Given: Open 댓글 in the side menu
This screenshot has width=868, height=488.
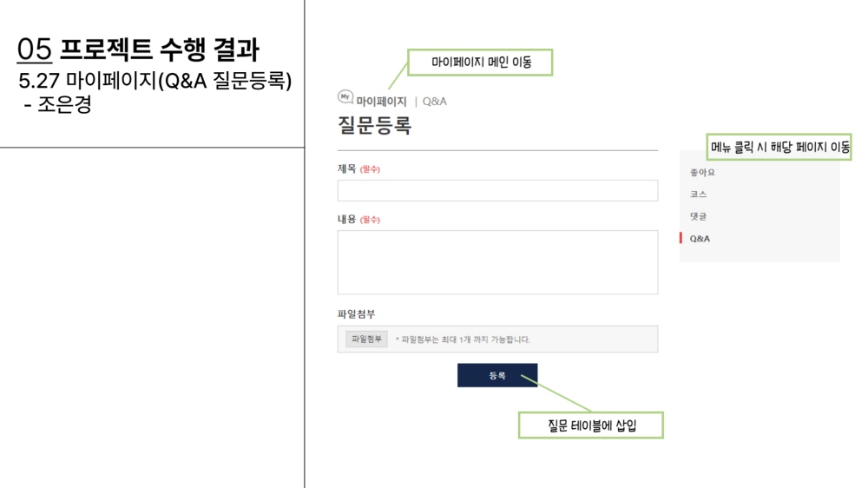Looking at the screenshot, I should (x=698, y=216).
